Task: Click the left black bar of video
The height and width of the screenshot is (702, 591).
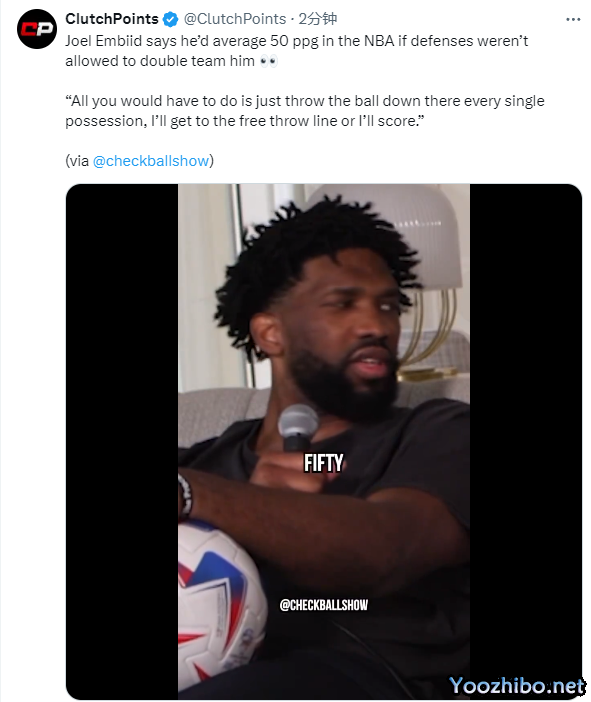Action: 122,441
